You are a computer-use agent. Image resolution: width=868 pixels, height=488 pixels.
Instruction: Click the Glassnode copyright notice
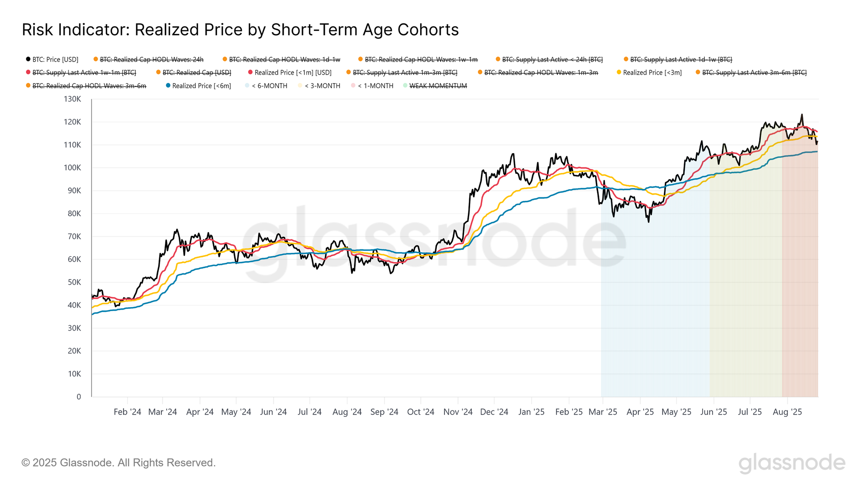[118, 463]
